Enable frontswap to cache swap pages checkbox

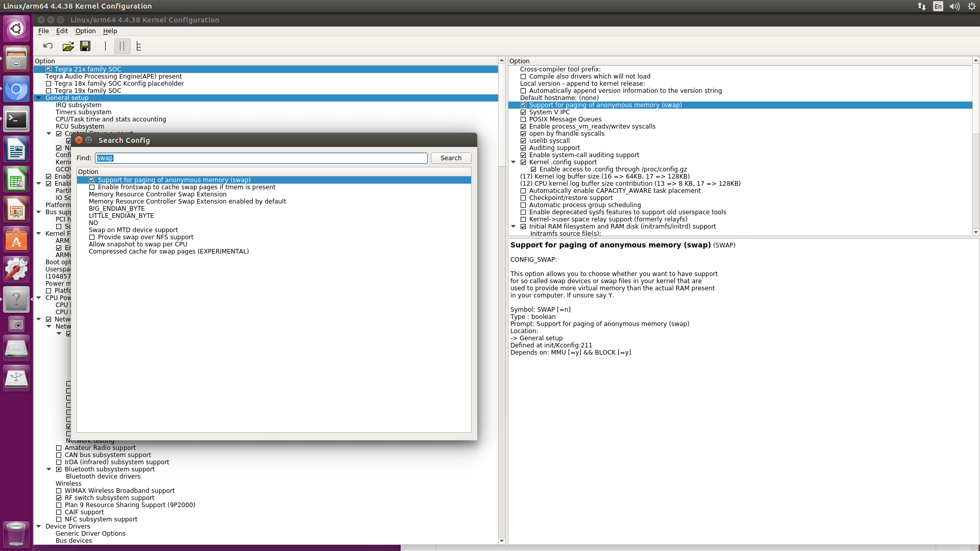coord(92,187)
